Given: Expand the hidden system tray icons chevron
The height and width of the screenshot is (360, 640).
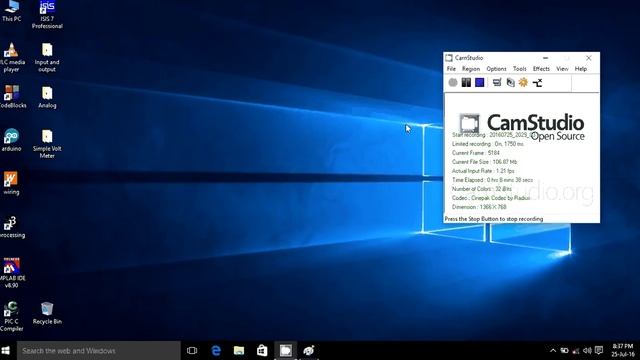Looking at the screenshot, I should tap(553, 351).
